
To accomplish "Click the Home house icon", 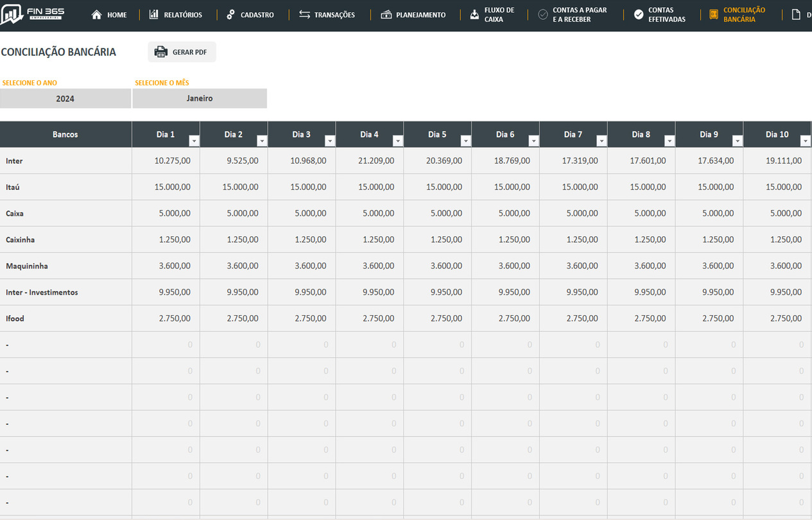I will 96,14.
